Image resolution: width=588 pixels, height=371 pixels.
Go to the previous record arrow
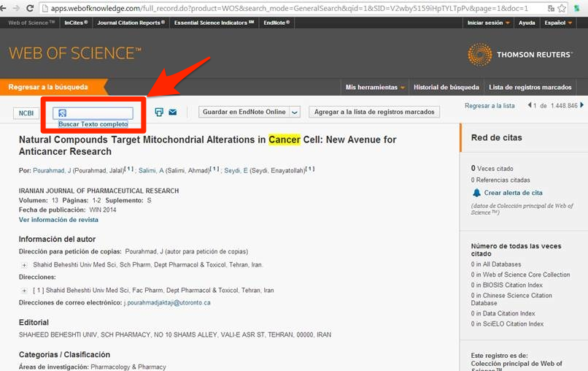click(x=530, y=105)
